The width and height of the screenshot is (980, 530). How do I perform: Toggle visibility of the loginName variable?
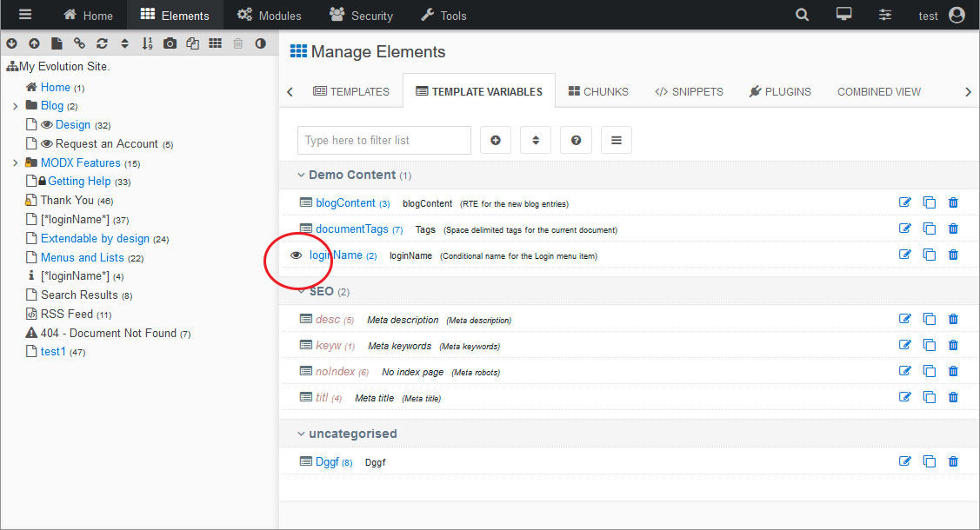click(x=297, y=255)
